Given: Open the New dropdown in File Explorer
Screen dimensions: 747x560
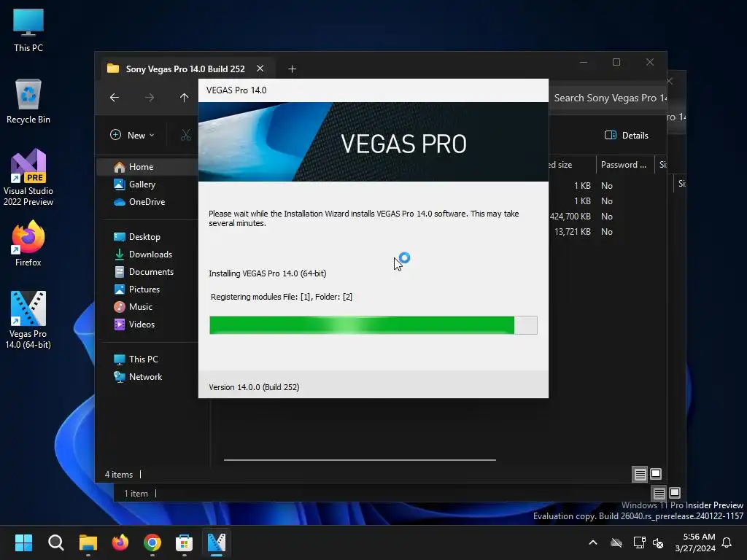Looking at the screenshot, I should click(133, 135).
